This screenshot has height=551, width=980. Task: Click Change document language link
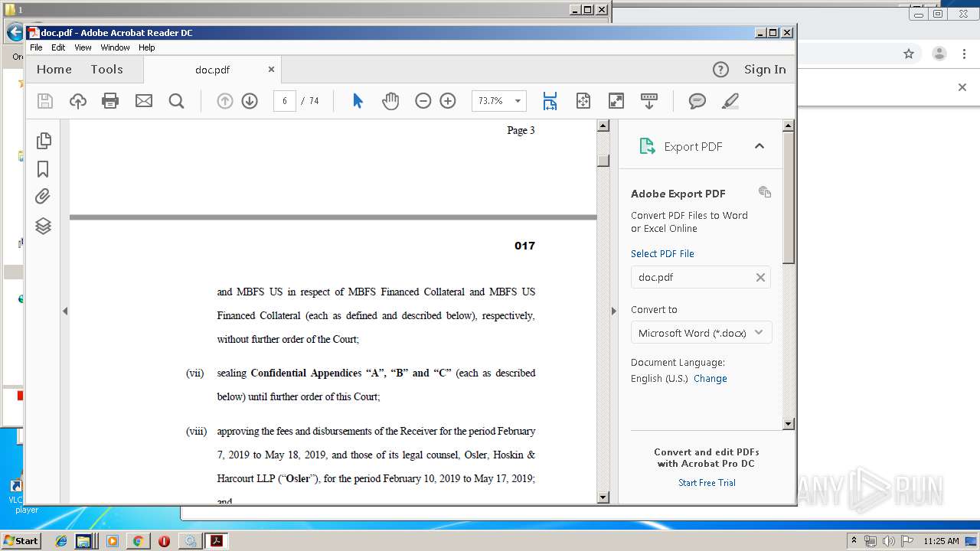click(x=710, y=379)
